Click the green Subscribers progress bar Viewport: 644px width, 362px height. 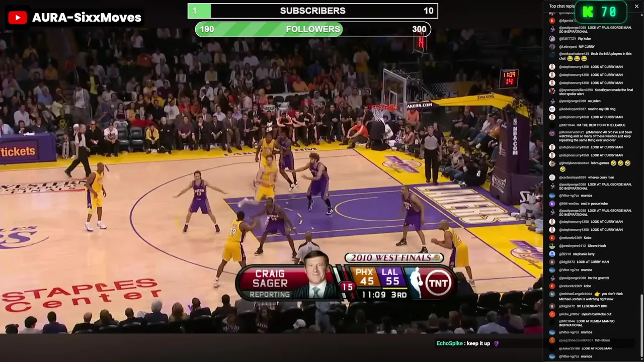[x=199, y=11]
